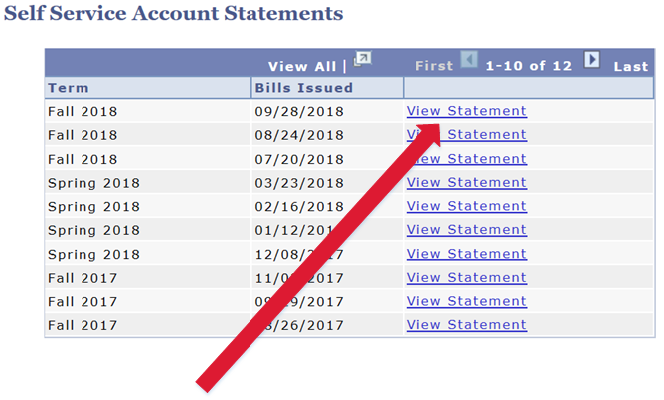This screenshot has width=664, height=400.
Task: Sort by the Term column header
Action: (x=68, y=88)
